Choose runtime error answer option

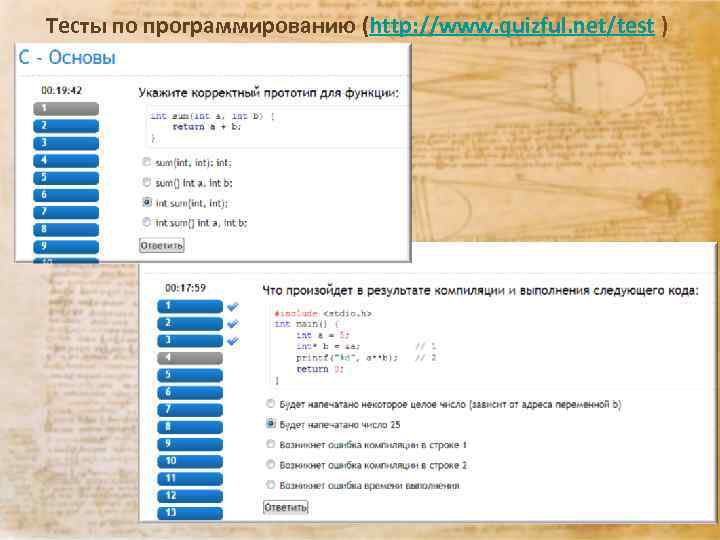pyautogui.click(x=270, y=484)
